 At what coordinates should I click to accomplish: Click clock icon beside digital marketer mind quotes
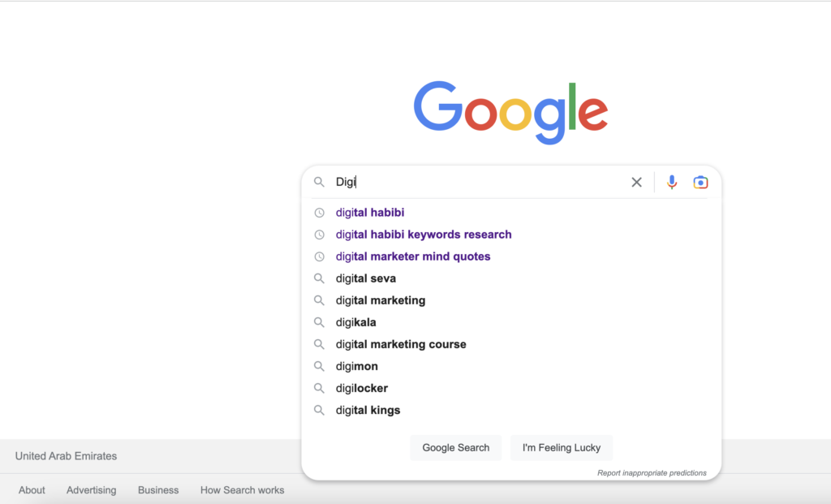(320, 256)
